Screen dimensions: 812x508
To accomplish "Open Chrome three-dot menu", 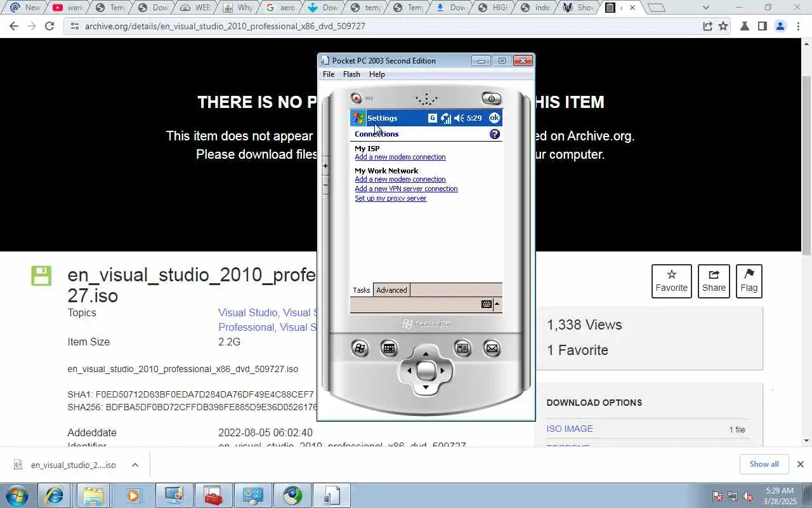I will (x=799, y=26).
